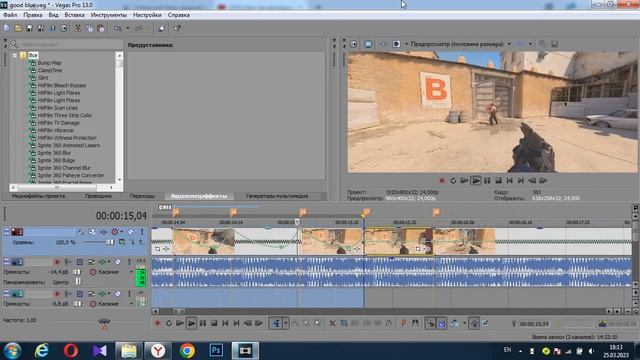Record in the video preview transport bar

coord(442,180)
